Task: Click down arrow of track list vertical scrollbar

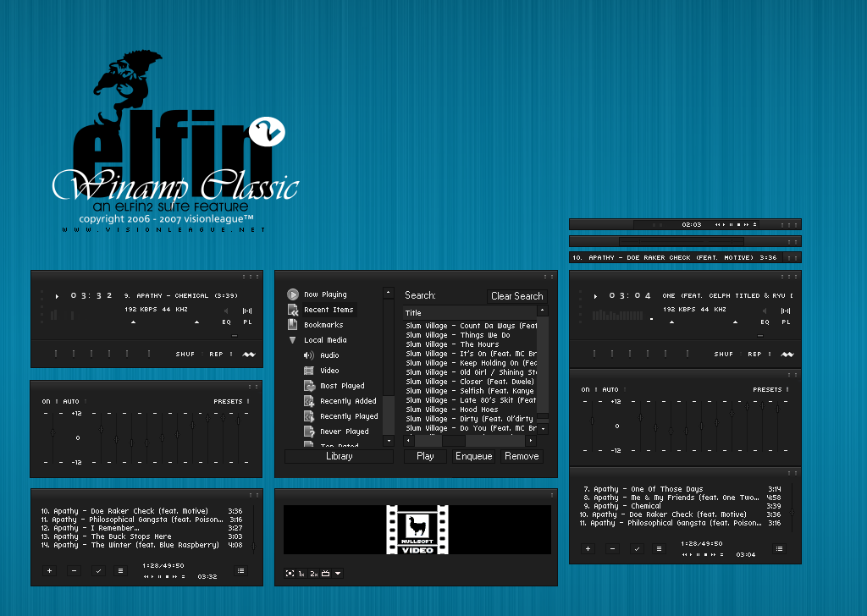Action: [x=543, y=429]
